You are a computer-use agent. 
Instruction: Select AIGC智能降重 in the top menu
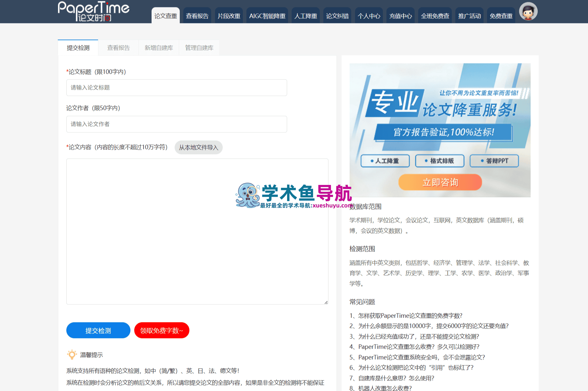click(267, 16)
